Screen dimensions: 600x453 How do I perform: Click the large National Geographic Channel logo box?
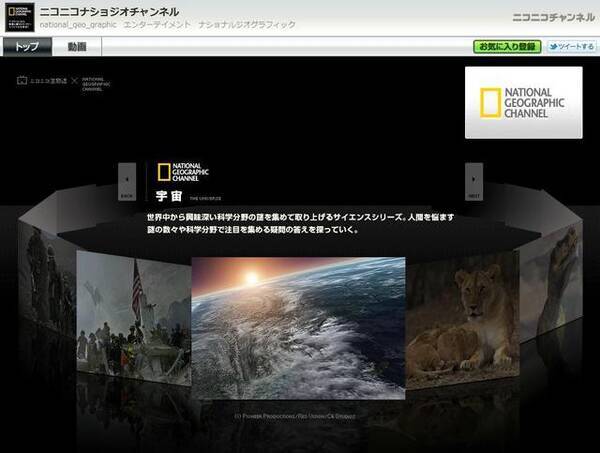point(523,103)
